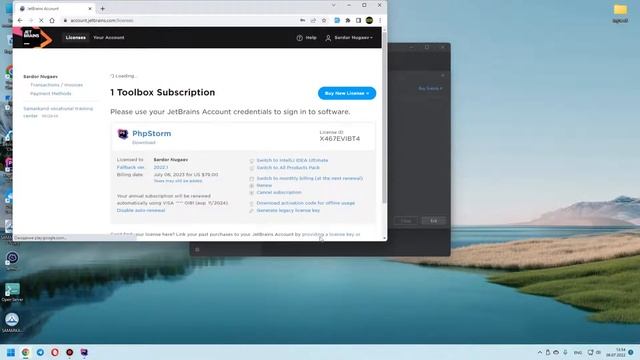Viewport: 640px width, 360px height.
Task: Click the browser Home icon
Action: (52, 20)
